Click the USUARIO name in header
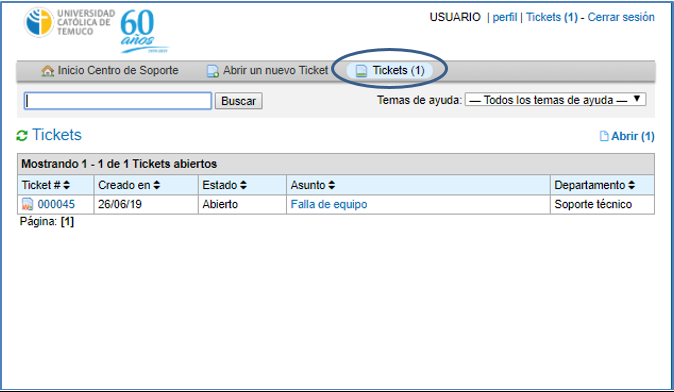 455,17
